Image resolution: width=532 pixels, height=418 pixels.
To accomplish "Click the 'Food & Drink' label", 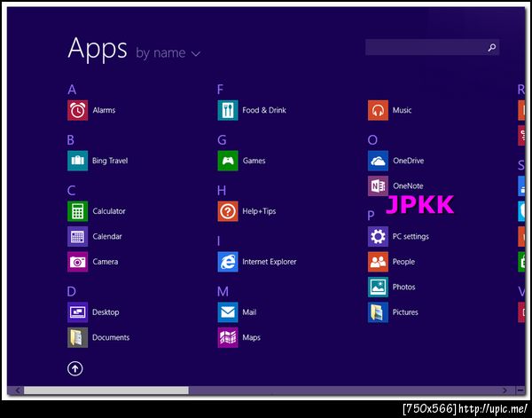I will (x=264, y=110).
